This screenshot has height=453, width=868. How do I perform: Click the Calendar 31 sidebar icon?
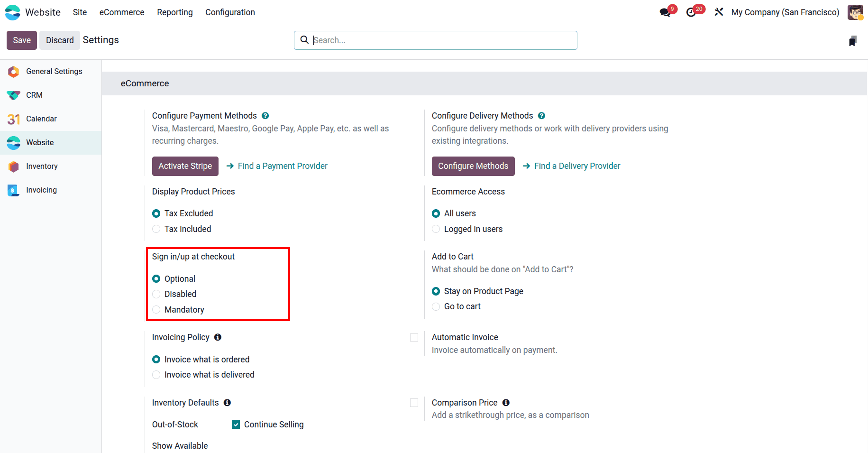pos(13,119)
